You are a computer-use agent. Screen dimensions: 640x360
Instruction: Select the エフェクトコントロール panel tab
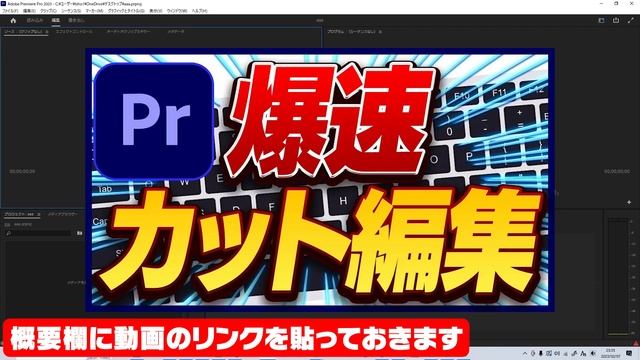coord(74,31)
